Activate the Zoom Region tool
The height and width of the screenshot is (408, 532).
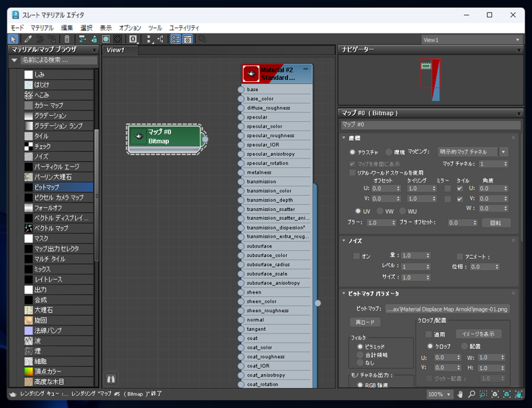pos(483,394)
